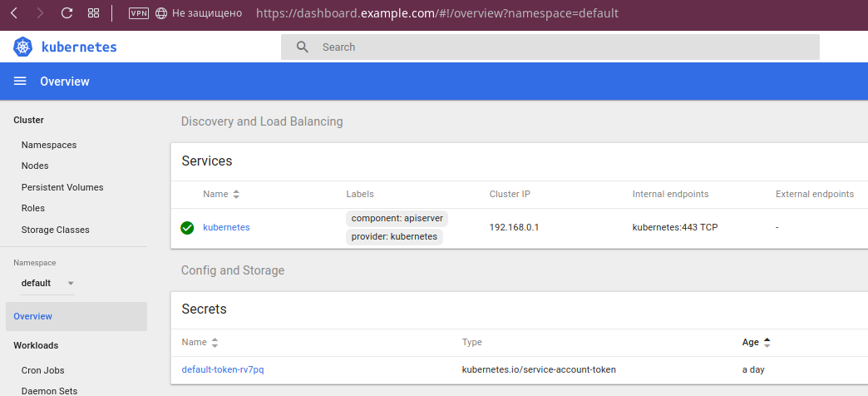
Task: Select Overview in the sidebar
Action: coord(33,316)
